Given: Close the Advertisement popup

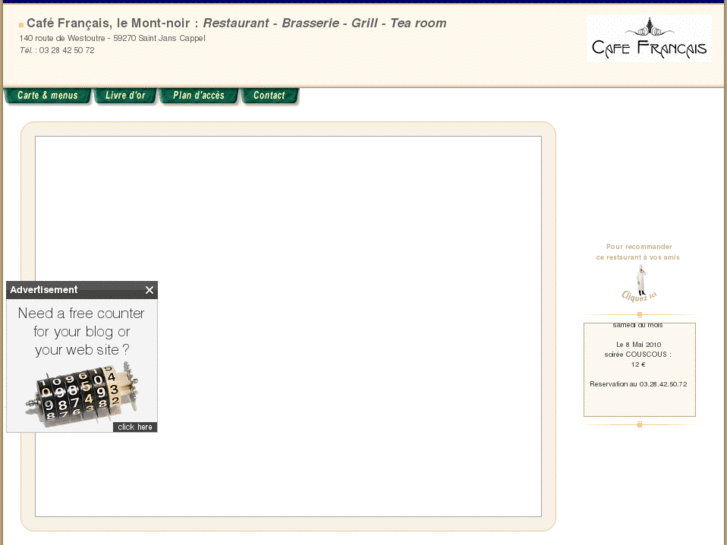Looking at the screenshot, I should pyautogui.click(x=149, y=290).
